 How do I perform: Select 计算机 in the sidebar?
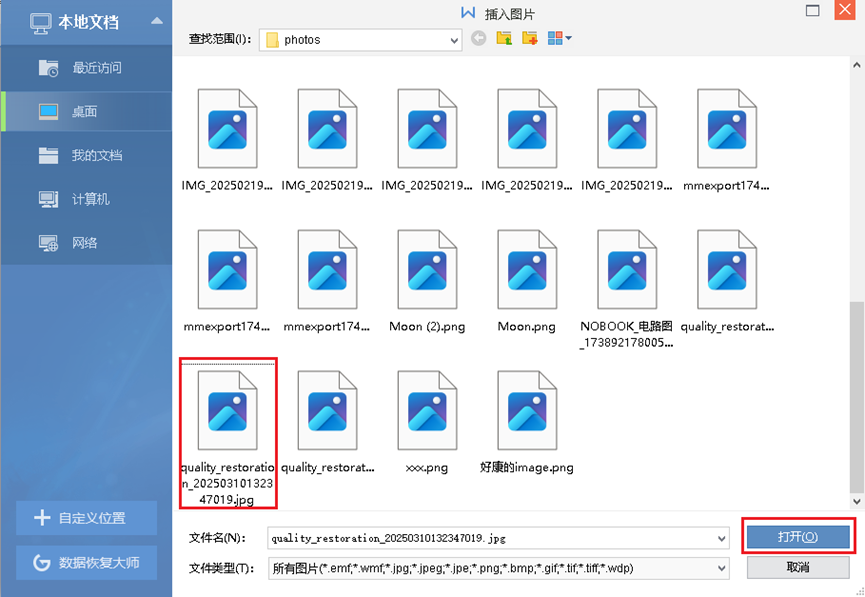click(90, 199)
